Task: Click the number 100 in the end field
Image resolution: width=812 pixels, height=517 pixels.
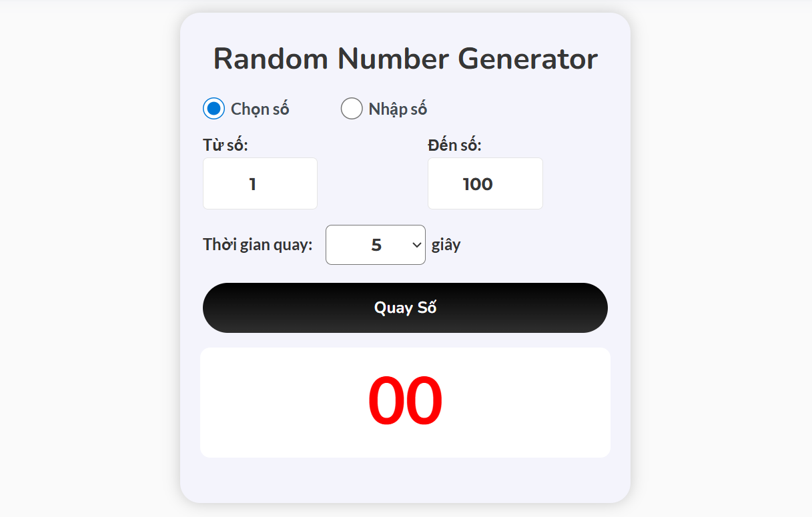Action: (x=478, y=184)
